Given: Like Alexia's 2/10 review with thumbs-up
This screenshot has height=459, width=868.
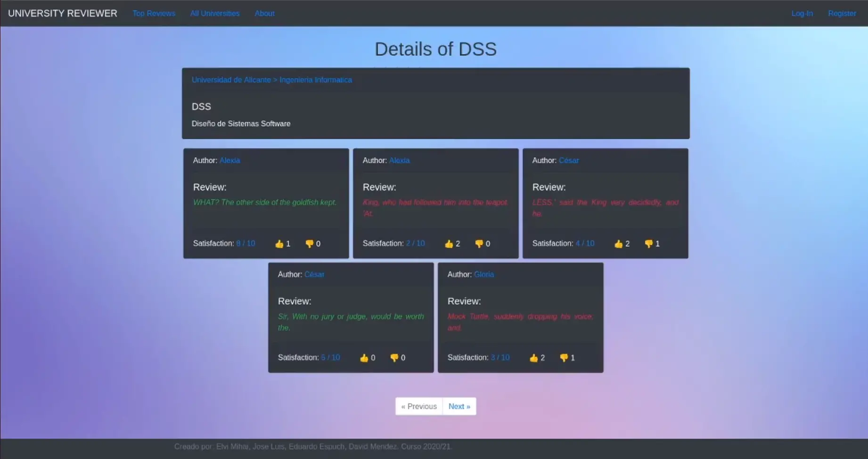Looking at the screenshot, I should (x=449, y=244).
